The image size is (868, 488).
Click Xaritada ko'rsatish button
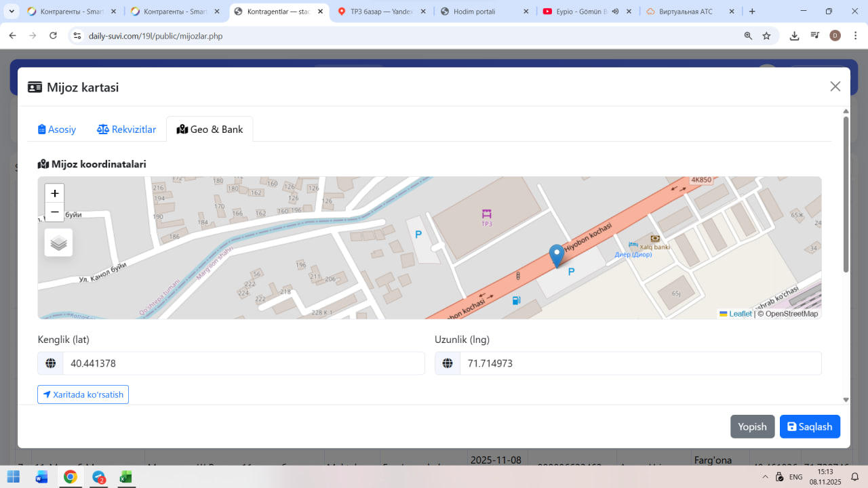click(83, 394)
